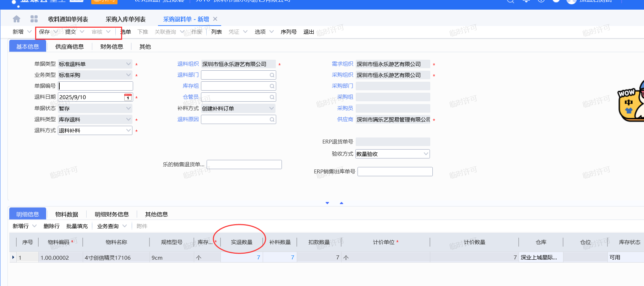The width and height of the screenshot is (644, 286).
Task: Open the 单据类型 dropdown
Action: [128, 64]
